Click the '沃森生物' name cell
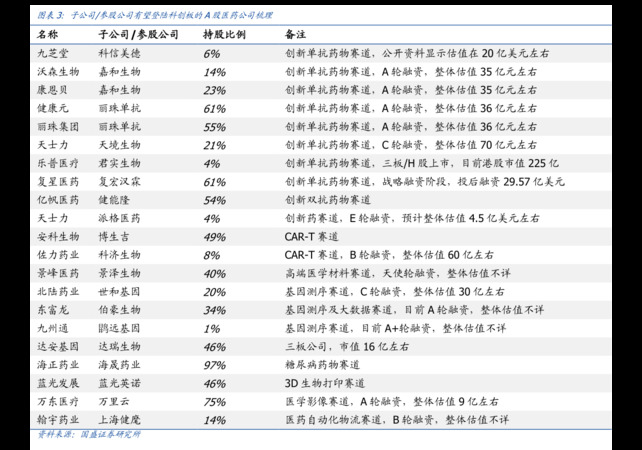This screenshot has width=642, height=450. coord(58,72)
